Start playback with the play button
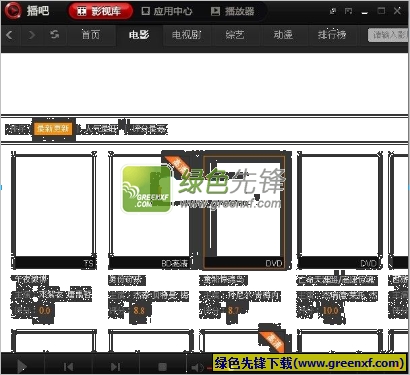This screenshot has width=410, height=375. pos(22,367)
